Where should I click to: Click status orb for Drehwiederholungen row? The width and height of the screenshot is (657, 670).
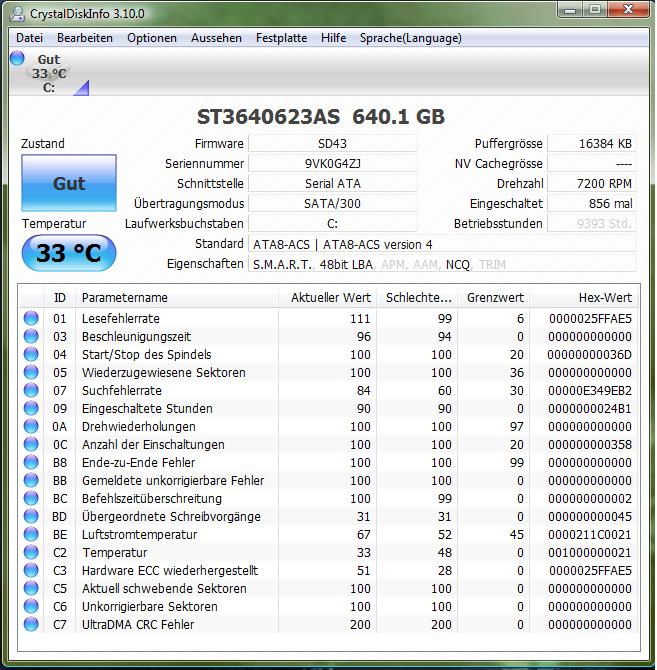(31, 426)
